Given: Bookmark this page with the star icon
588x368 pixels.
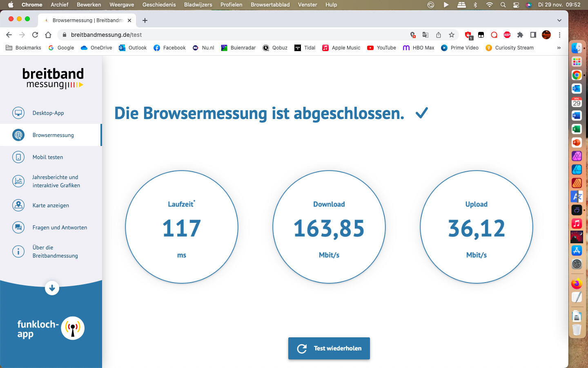Looking at the screenshot, I should (x=452, y=35).
